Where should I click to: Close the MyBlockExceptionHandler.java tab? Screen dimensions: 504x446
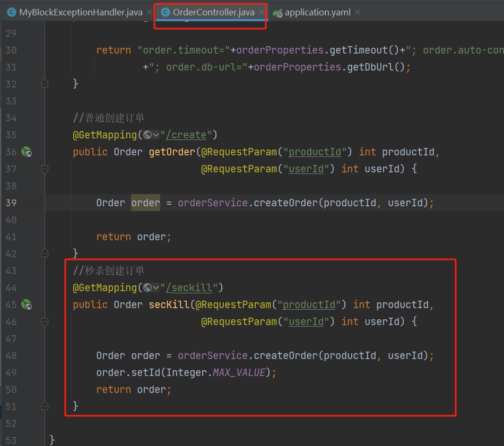(x=150, y=12)
